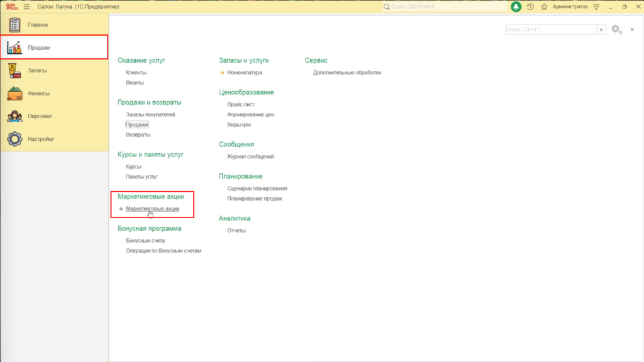
Task: Open the 1C logo menu
Action: click(x=11, y=6)
